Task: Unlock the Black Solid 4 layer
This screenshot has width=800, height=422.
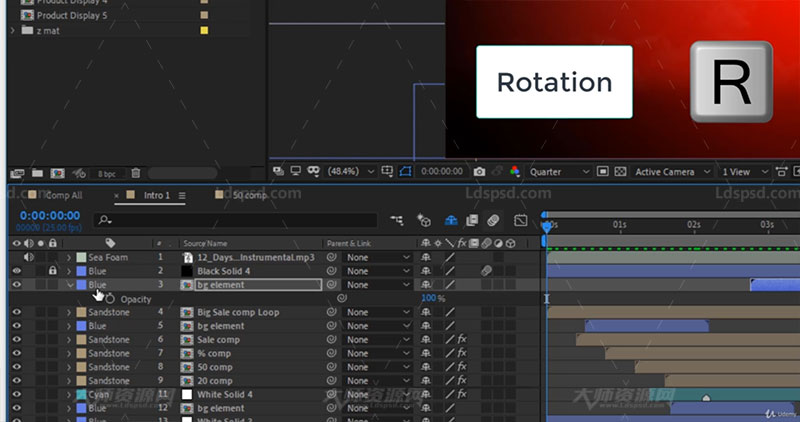Action: [x=53, y=271]
